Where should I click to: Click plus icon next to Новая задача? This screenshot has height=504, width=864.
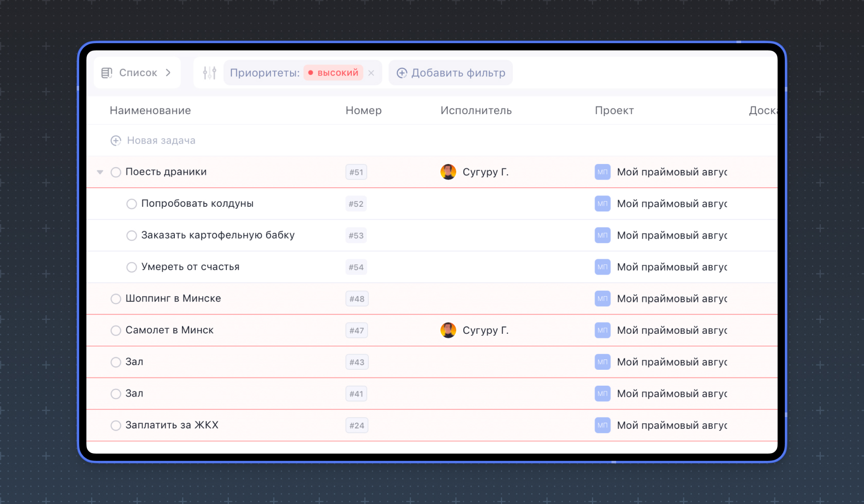pyautogui.click(x=116, y=140)
